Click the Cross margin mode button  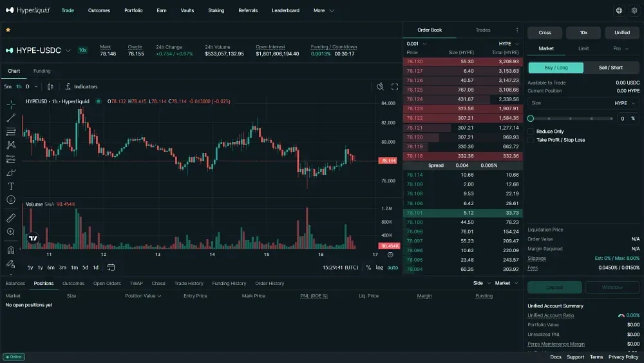[x=545, y=33]
